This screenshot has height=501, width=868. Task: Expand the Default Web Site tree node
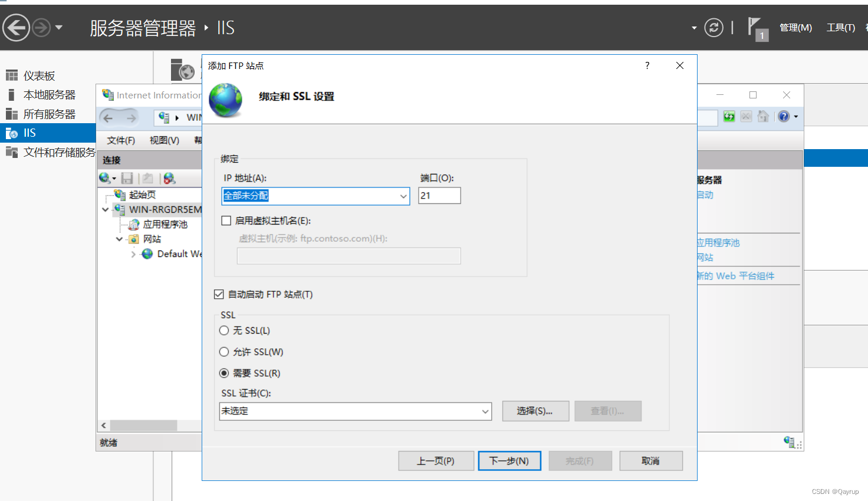[x=134, y=253]
